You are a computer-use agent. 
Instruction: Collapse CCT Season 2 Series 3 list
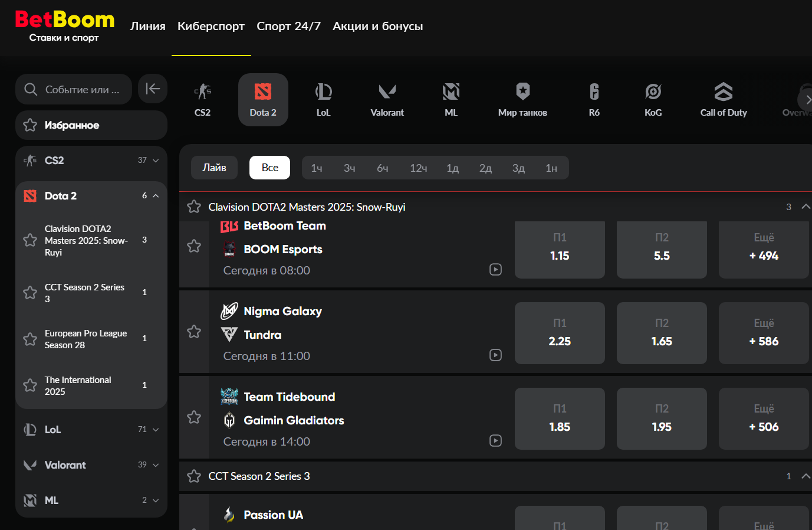pos(806,476)
